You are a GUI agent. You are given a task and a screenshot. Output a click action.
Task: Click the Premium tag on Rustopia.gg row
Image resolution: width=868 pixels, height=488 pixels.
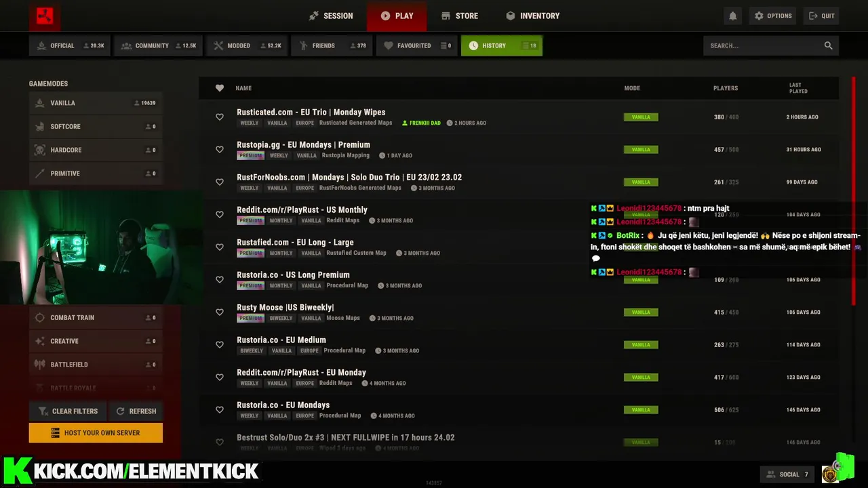click(250, 155)
